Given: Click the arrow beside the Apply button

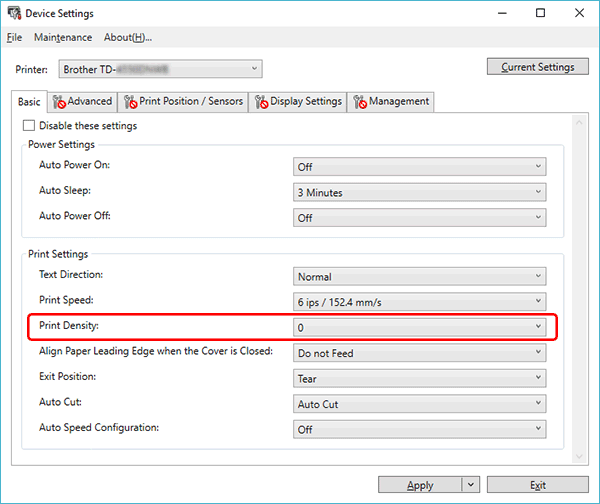Looking at the screenshot, I should (x=471, y=485).
